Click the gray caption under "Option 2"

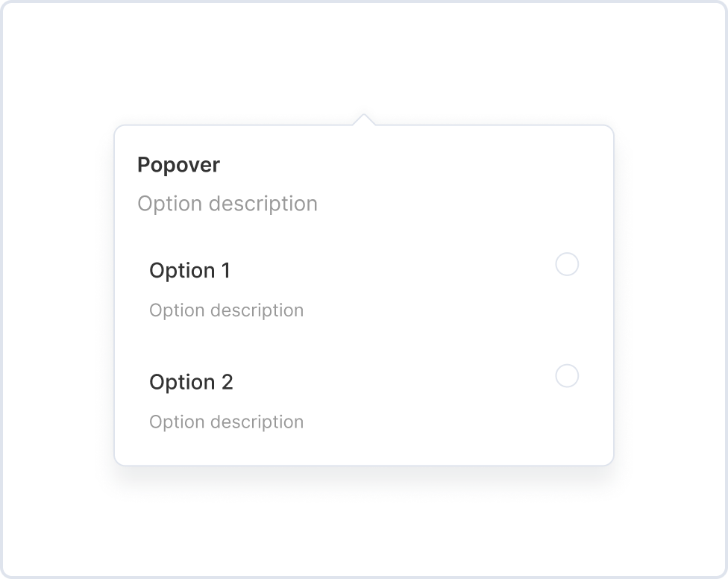coord(226,422)
